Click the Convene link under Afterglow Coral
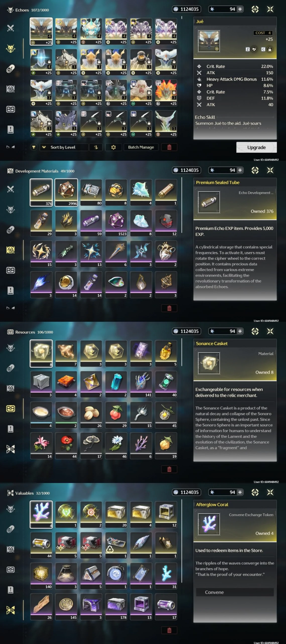Viewport: 286px width, 644px height. click(214, 592)
